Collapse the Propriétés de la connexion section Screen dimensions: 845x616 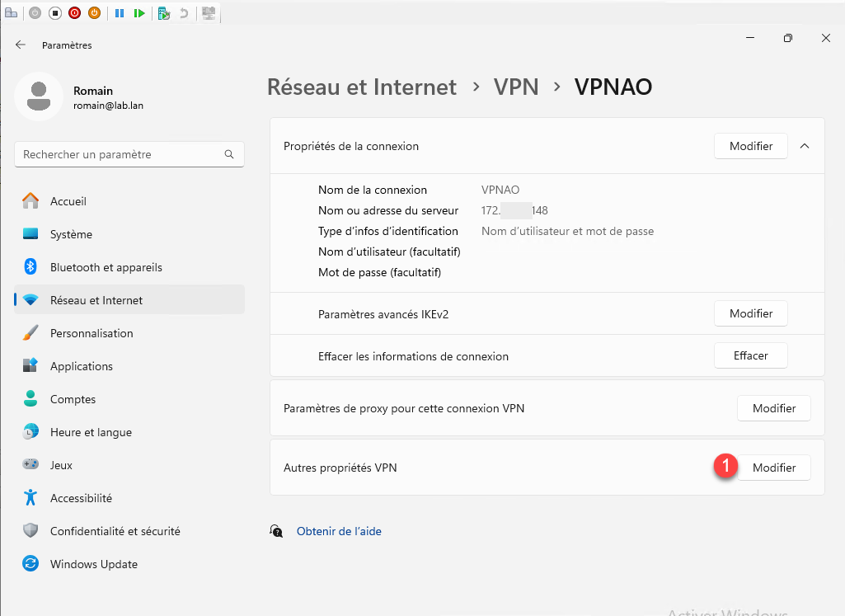tap(805, 146)
